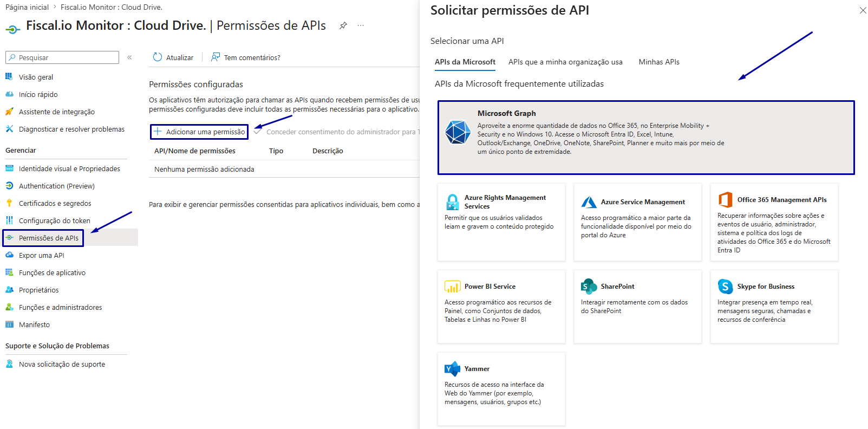
Task: Open Nova solicitação de suporte
Action: pyautogui.click(x=62, y=364)
